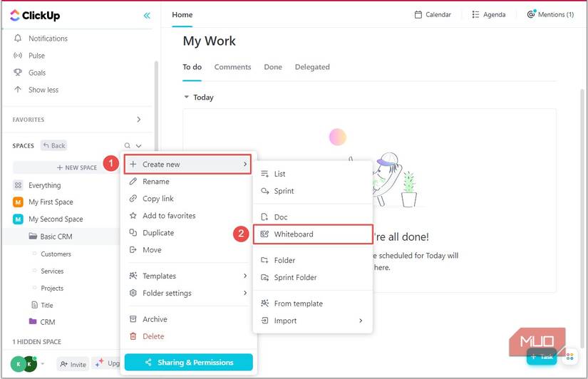Open Pulse in the sidebar

pos(36,56)
